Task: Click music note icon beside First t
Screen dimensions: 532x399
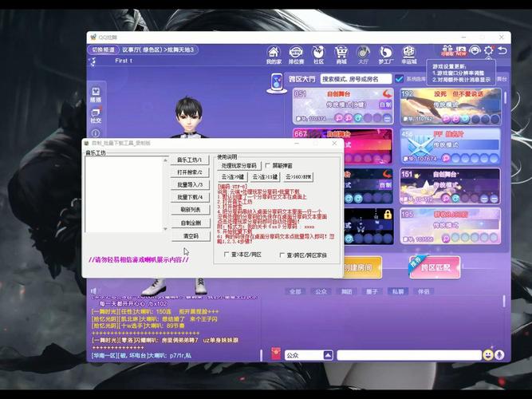Action: pos(93,61)
